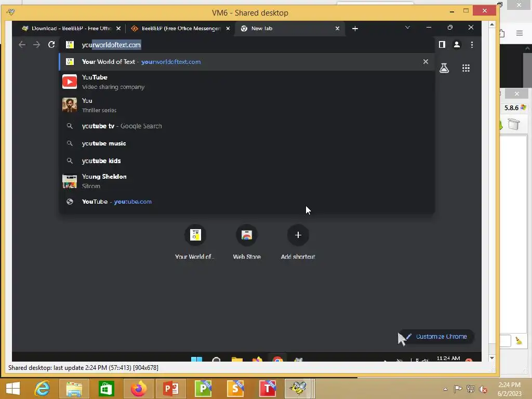Open the green P Free app icon
Viewport: 532px width, 399px height.
203,389
